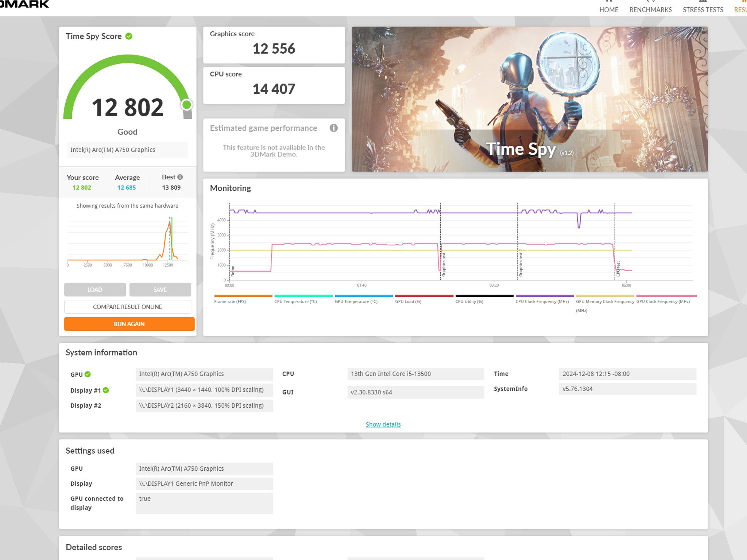Click the Time Spy banner image
The image size is (747, 560).
[530, 99]
